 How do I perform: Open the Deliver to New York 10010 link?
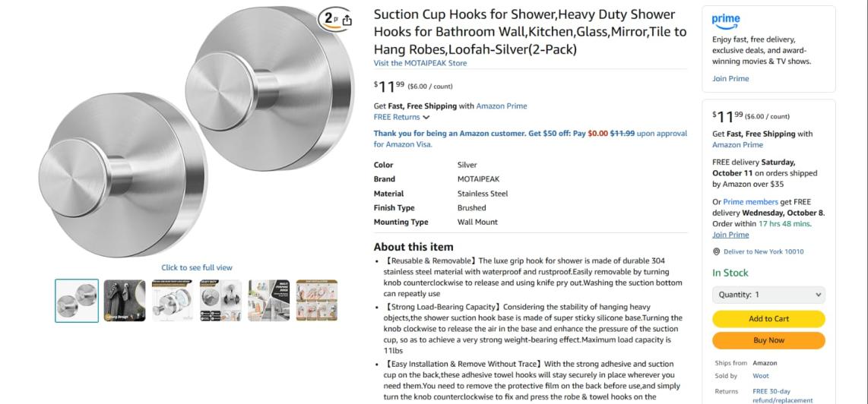[763, 252]
